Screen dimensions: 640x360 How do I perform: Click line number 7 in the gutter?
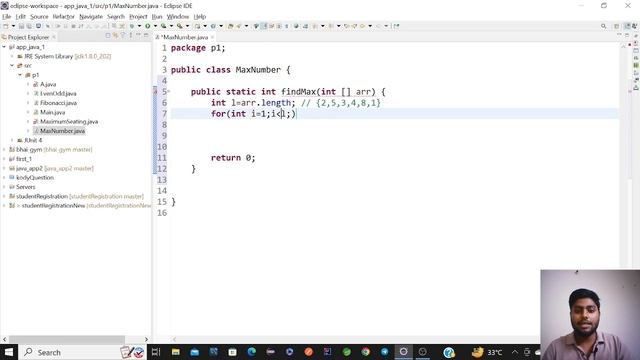click(164, 114)
